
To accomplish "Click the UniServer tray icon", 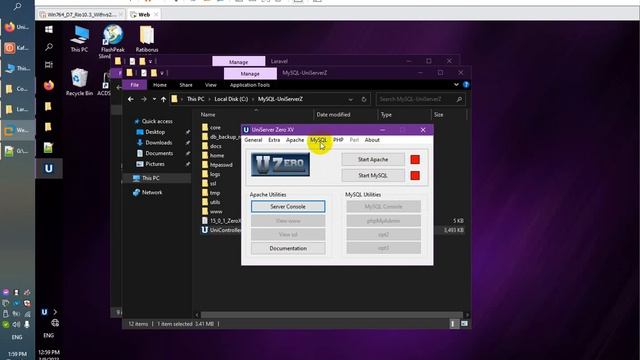I will click(44, 312).
